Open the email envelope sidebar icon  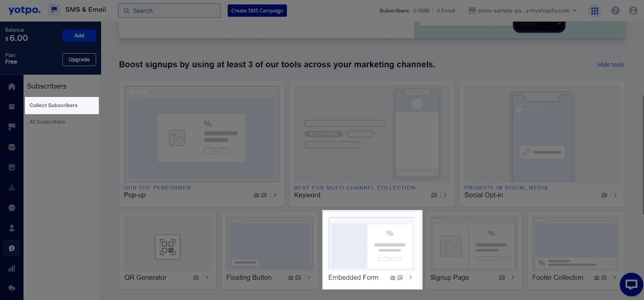pos(12,147)
